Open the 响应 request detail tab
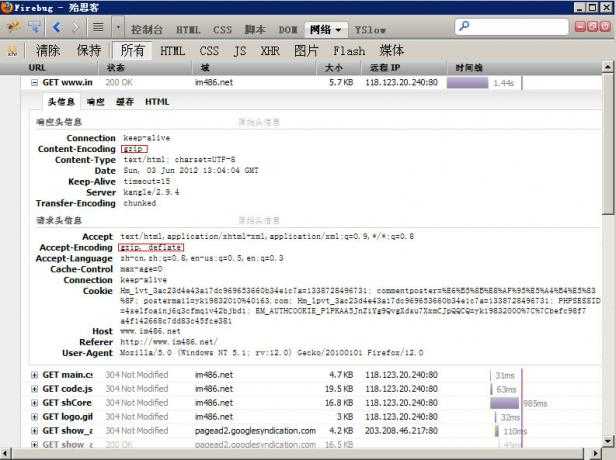Screen dimensions: 616x460 tap(95, 102)
